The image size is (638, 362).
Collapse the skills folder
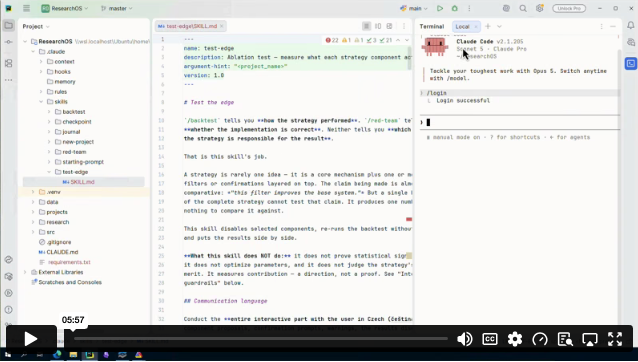41,102
